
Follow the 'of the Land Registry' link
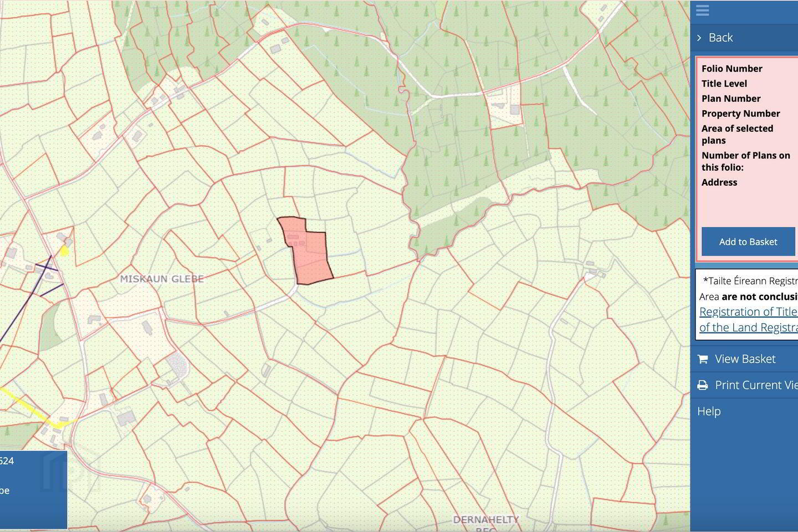click(748, 328)
